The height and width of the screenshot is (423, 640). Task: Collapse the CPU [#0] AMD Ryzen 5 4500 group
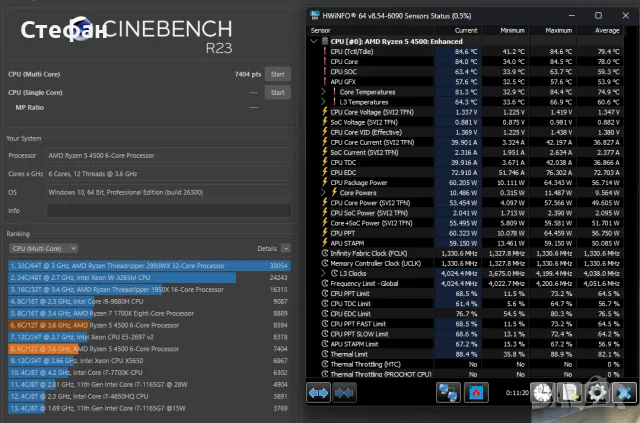314,41
